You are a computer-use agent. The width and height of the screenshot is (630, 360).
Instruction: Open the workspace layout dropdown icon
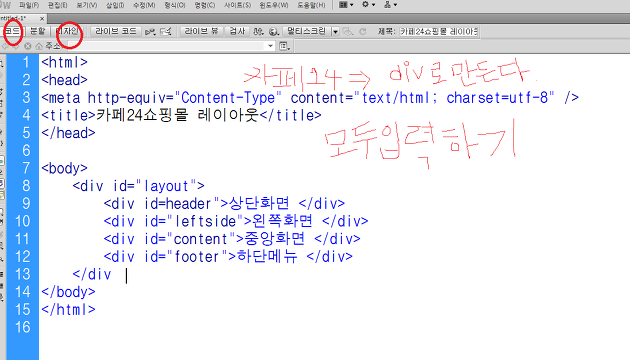coord(346,5)
